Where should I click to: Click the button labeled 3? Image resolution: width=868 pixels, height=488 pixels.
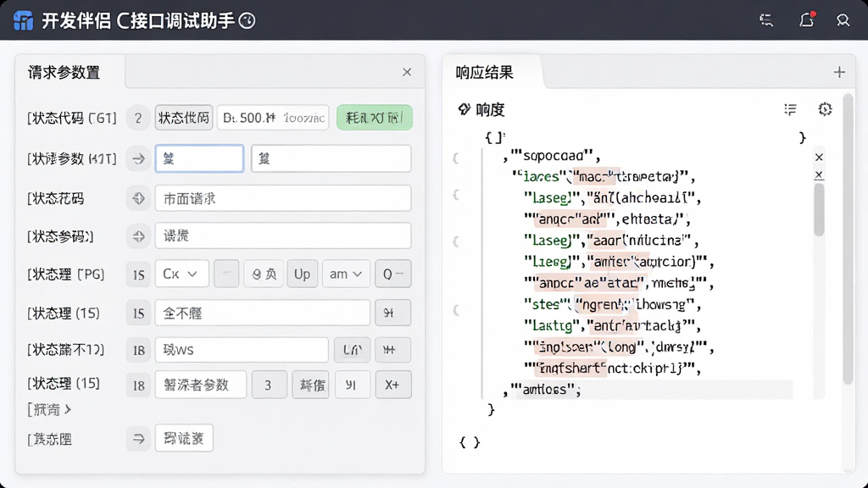pyautogui.click(x=269, y=385)
